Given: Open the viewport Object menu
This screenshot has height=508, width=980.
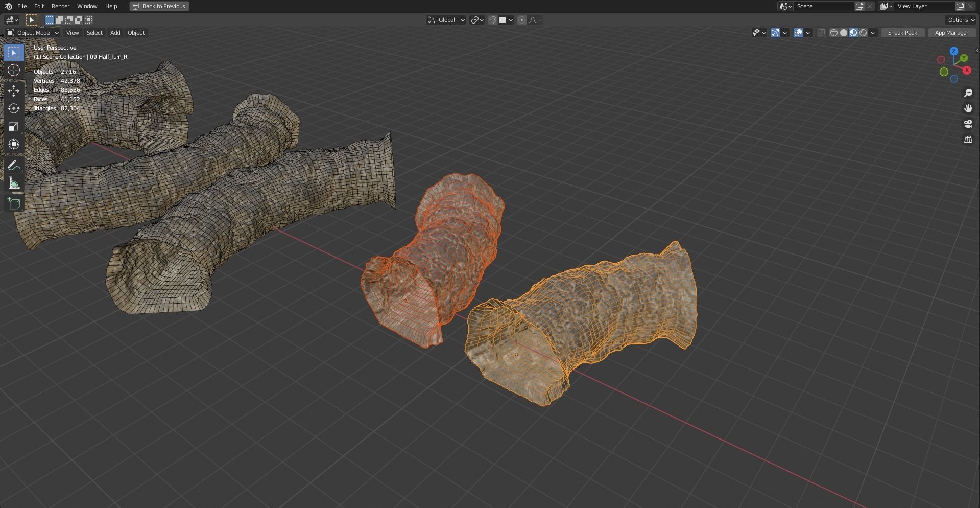Looking at the screenshot, I should [x=136, y=33].
